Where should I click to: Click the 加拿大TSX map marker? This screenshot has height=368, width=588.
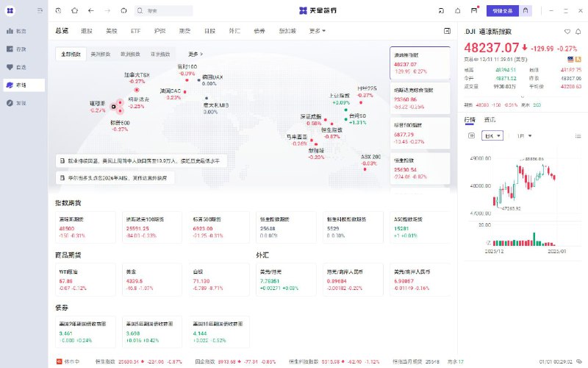point(137,90)
